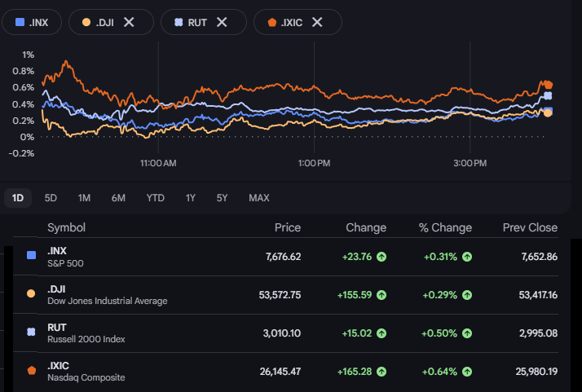Open the S&P 500 .INX row

[x=285, y=257]
